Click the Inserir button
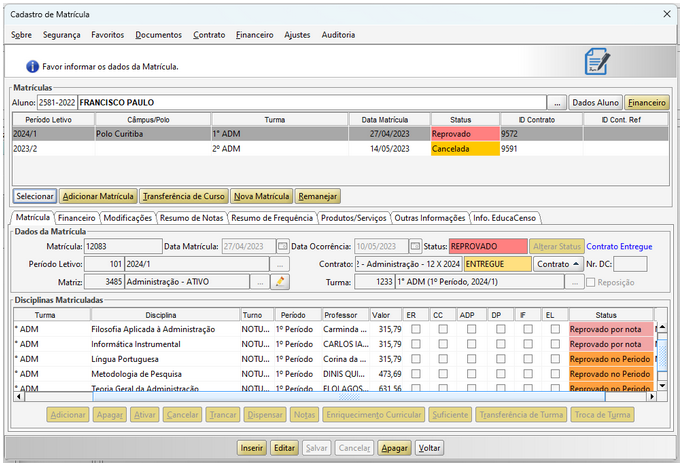681x463 pixels. (252, 448)
